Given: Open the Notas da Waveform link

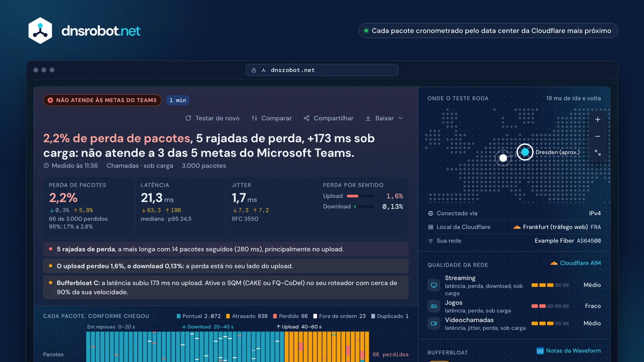Looking at the screenshot, I should [569, 351].
